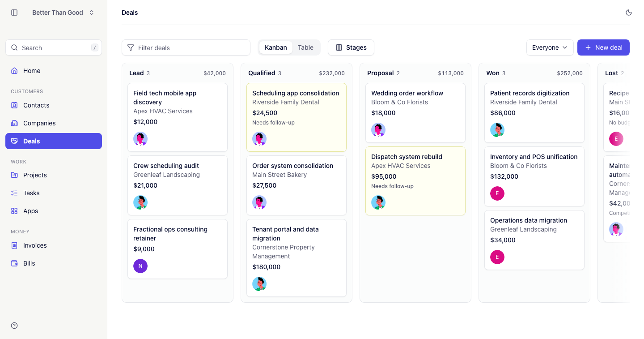Click in the Filter deals field
644x339 pixels.
click(186, 47)
